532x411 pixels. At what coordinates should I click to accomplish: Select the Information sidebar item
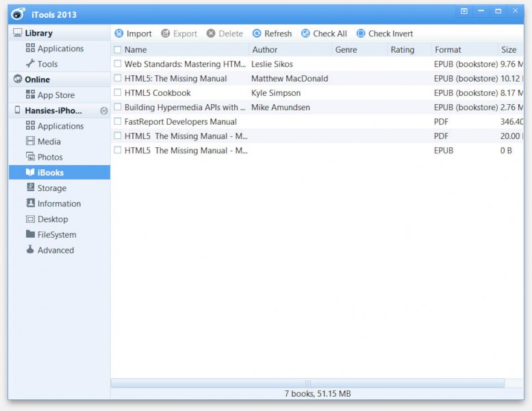pos(59,203)
